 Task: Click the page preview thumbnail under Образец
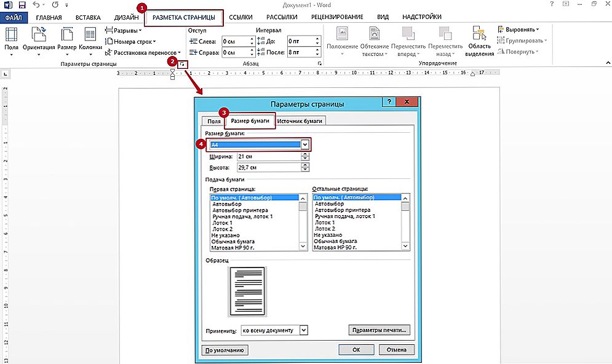(247, 291)
